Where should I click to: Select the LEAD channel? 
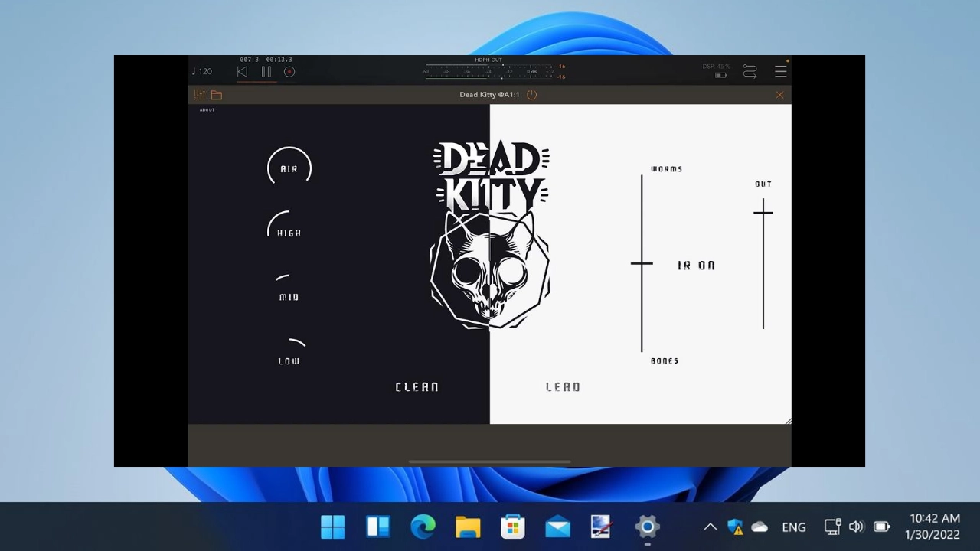click(563, 387)
